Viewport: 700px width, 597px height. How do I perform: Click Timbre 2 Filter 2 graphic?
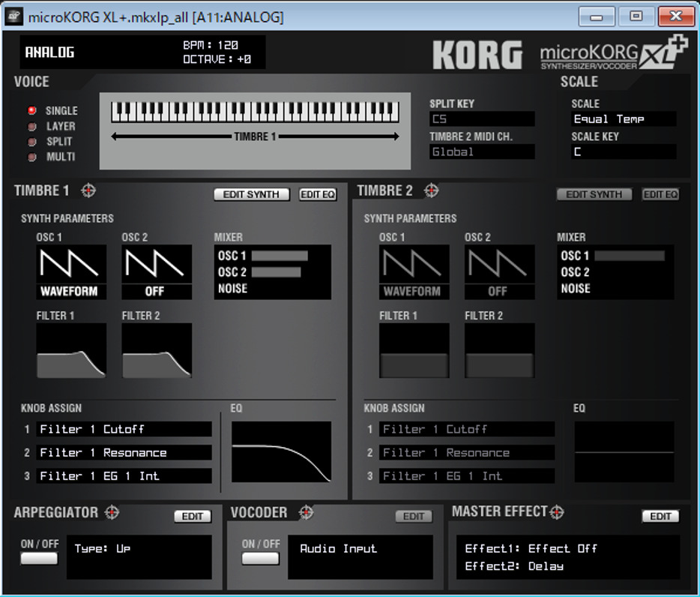click(x=500, y=351)
